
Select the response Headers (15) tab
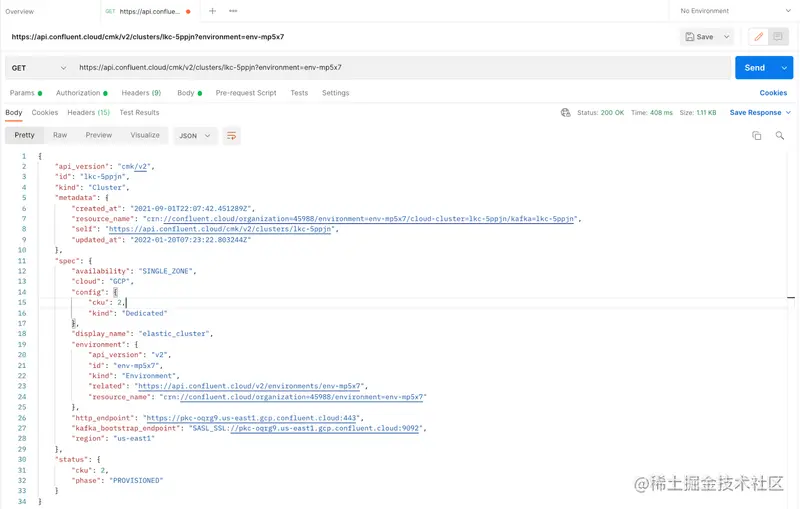click(88, 113)
